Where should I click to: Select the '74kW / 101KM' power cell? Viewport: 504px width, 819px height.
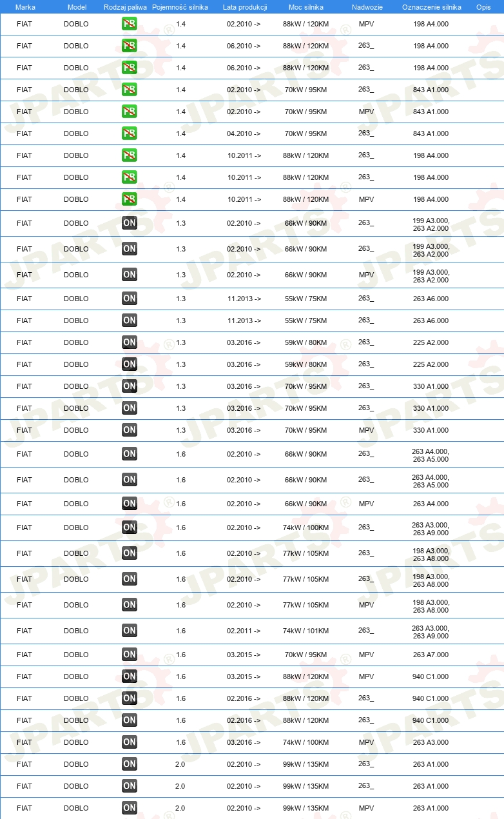(x=306, y=631)
